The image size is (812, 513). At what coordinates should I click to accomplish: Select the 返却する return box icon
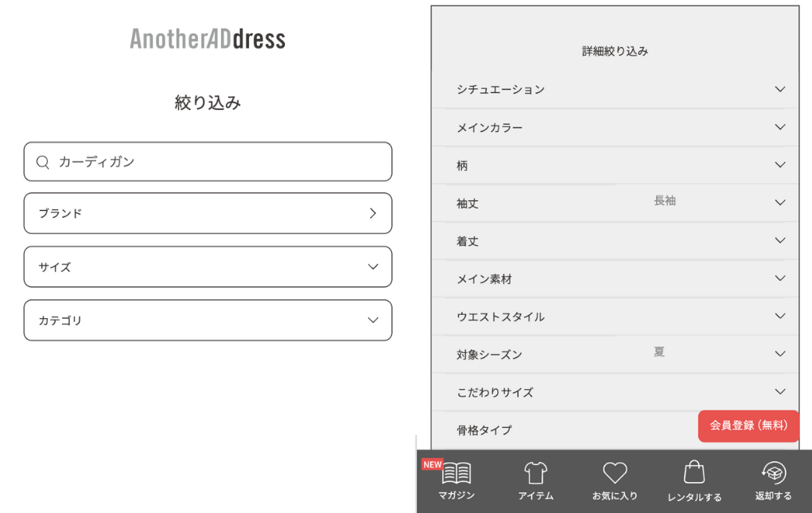pyautogui.click(x=773, y=473)
